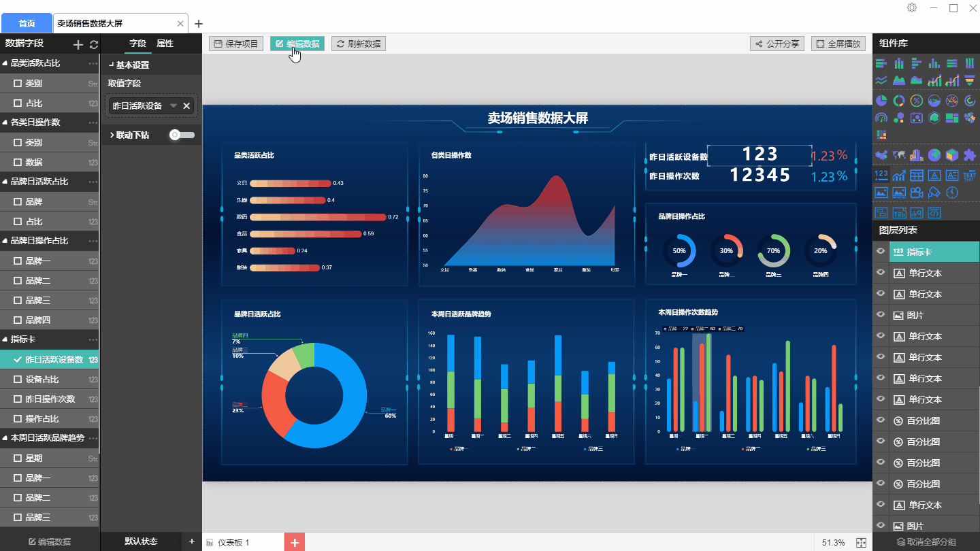Collapse the 品类活跃占比 data group
Viewport: 980px width, 551px height.
tap(5, 63)
